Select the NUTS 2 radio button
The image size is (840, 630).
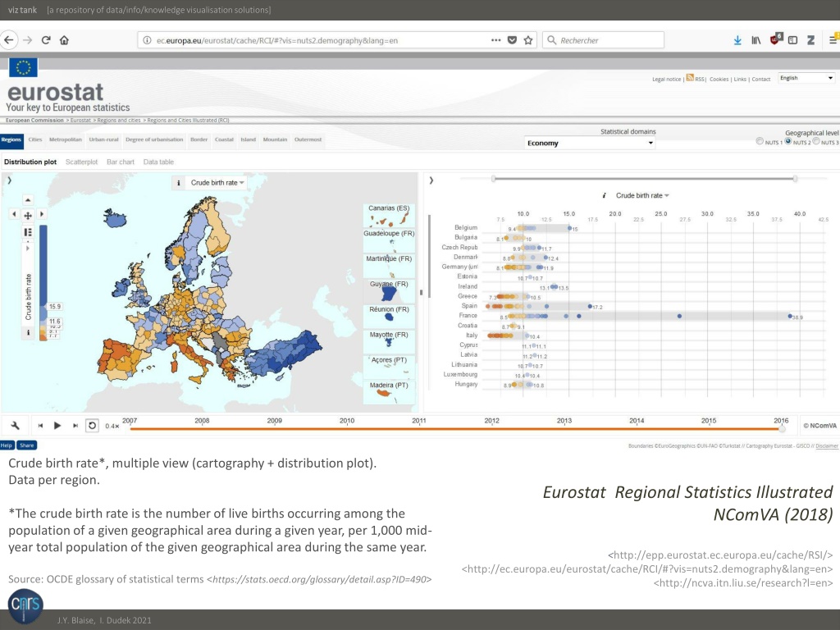point(788,141)
